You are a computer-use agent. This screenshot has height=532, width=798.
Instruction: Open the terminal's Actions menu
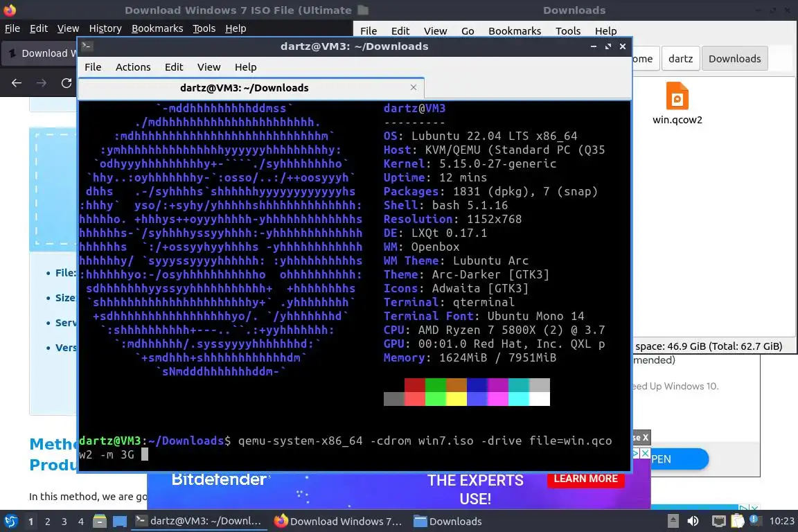(133, 67)
